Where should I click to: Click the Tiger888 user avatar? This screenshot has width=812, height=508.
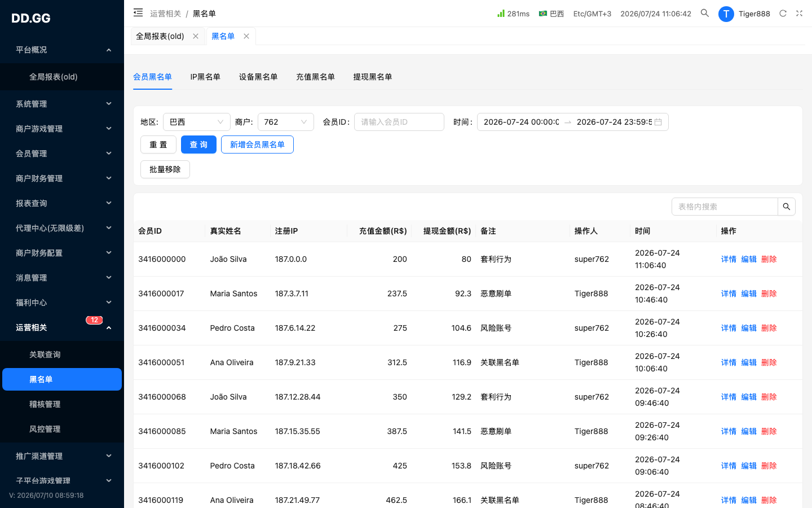tap(726, 14)
